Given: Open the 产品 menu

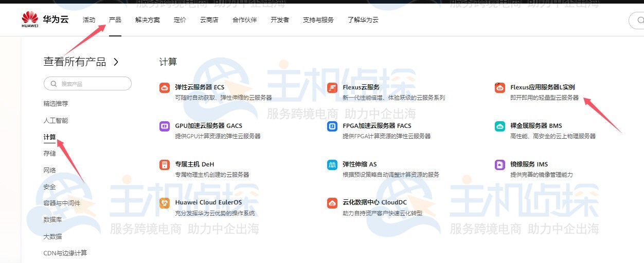Looking at the screenshot, I should point(115,20).
